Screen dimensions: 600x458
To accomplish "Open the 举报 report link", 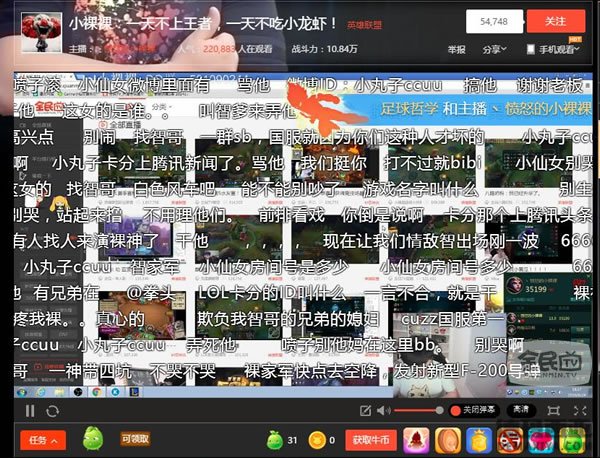I will (457, 49).
